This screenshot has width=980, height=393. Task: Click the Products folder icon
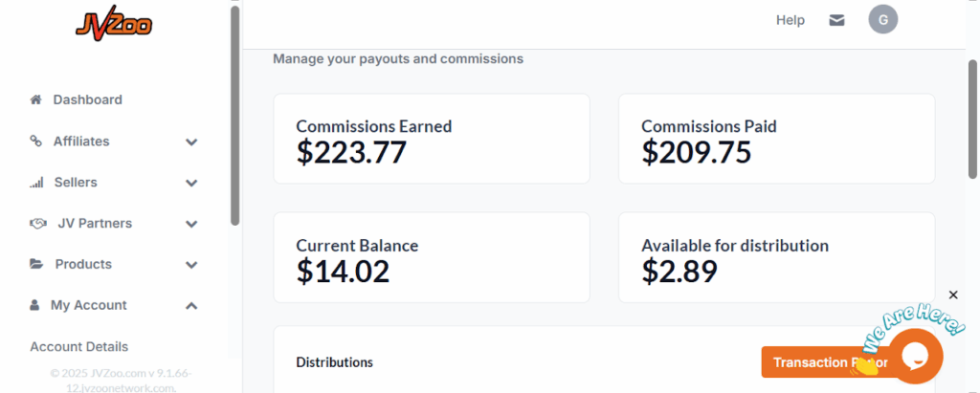36,264
